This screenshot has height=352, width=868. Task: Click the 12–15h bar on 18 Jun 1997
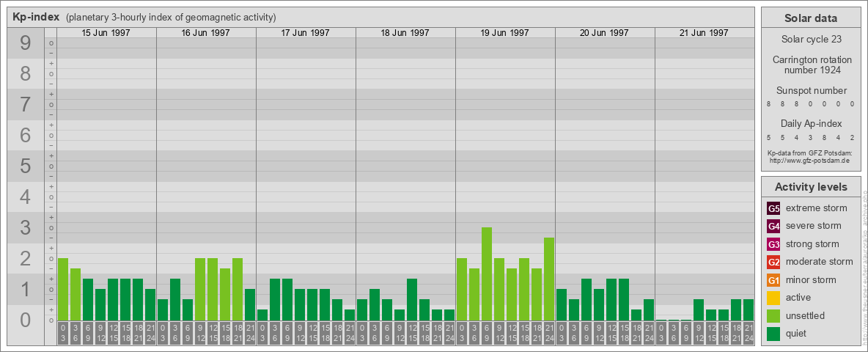[x=412, y=299]
